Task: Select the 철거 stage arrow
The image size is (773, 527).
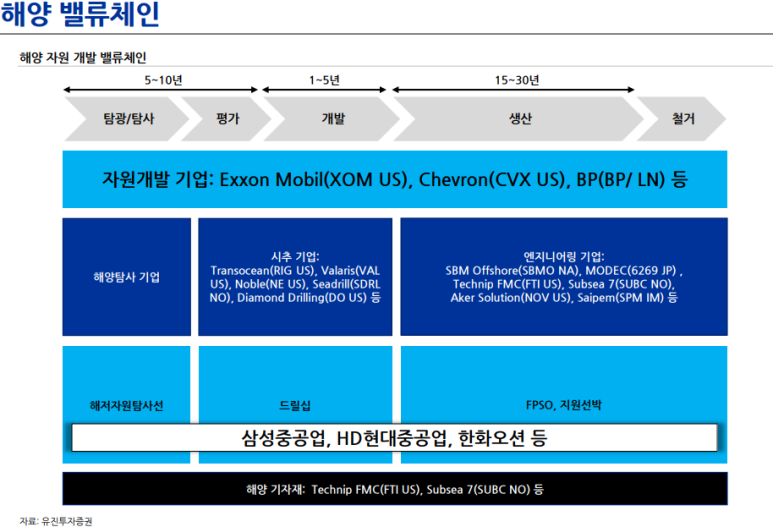Action: [x=681, y=119]
